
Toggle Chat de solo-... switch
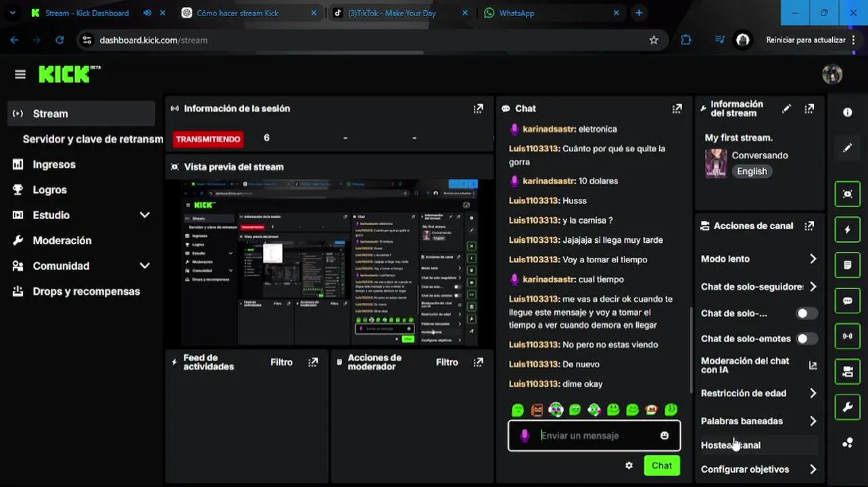pyautogui.click(x=806, y=313)
